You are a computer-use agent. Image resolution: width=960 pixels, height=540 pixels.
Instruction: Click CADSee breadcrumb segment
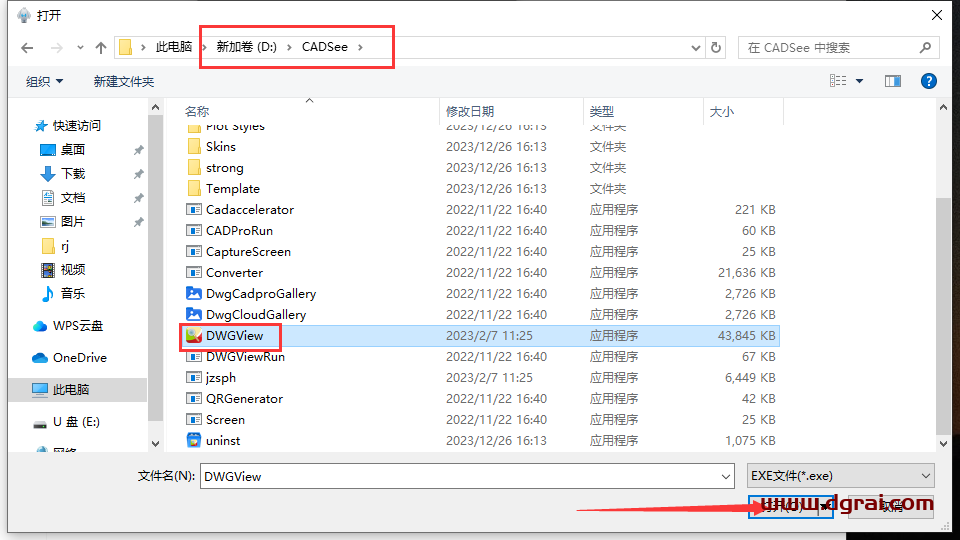tap(324, 47)
